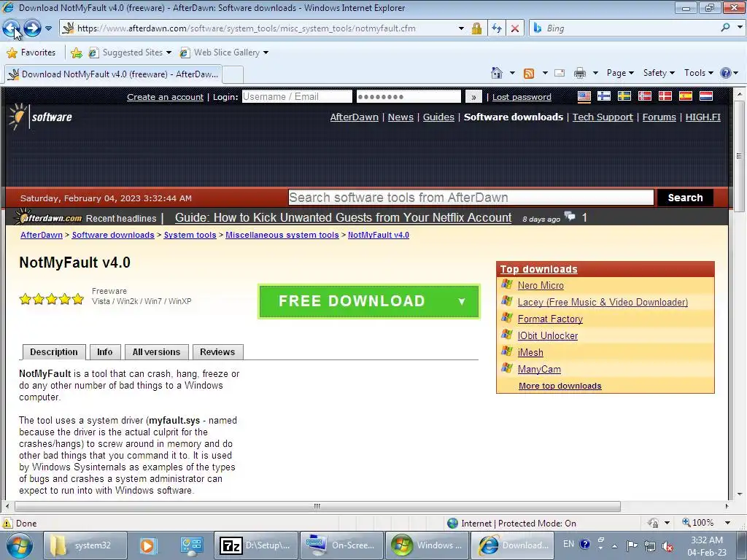Viewport: 747px width, 560px height.
Task: Expand the Home button dropdown arrow
Action: [512, 73]
